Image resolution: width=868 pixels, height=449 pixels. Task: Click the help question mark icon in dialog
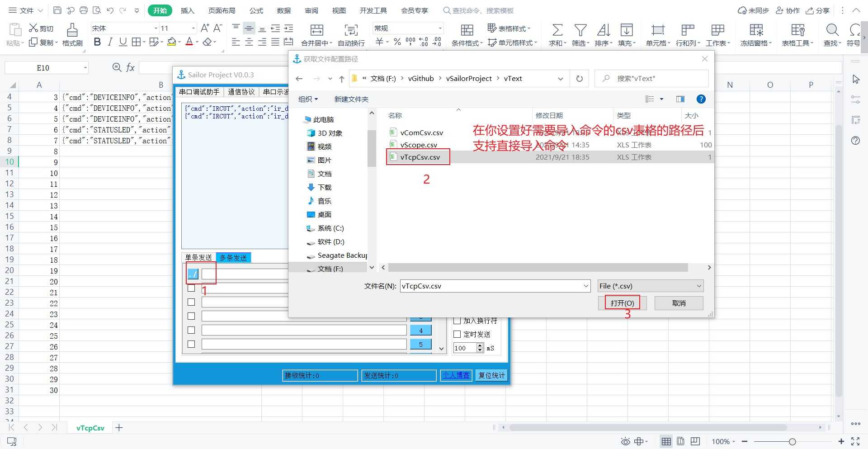pos(701,99)
